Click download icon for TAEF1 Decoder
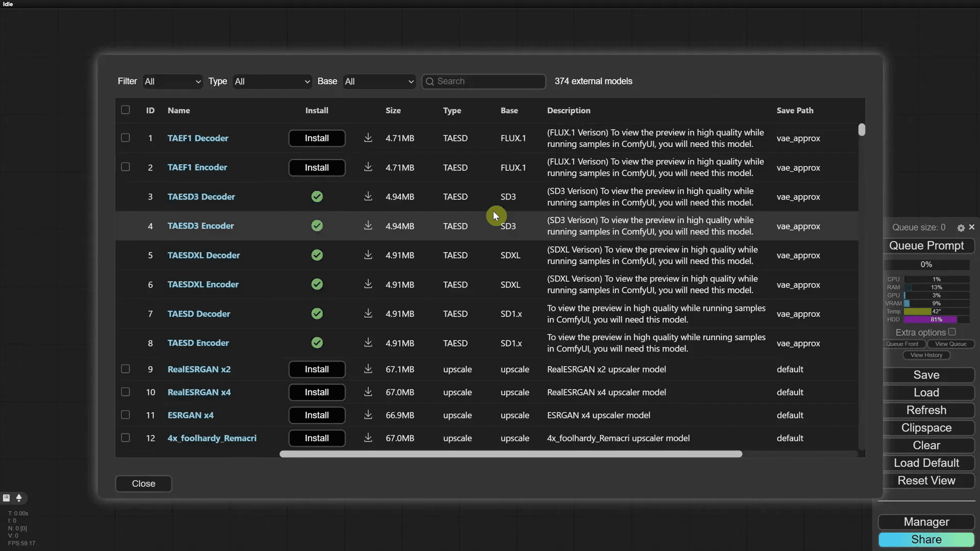The width and height of the screenshot is (980, 551). click(368, 138)
